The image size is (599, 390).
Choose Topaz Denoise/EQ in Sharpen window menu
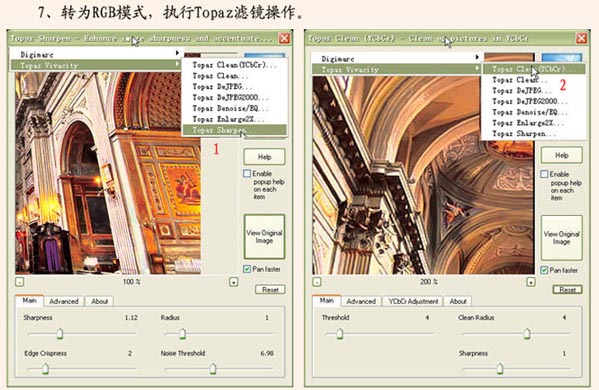tap(234, 108)
